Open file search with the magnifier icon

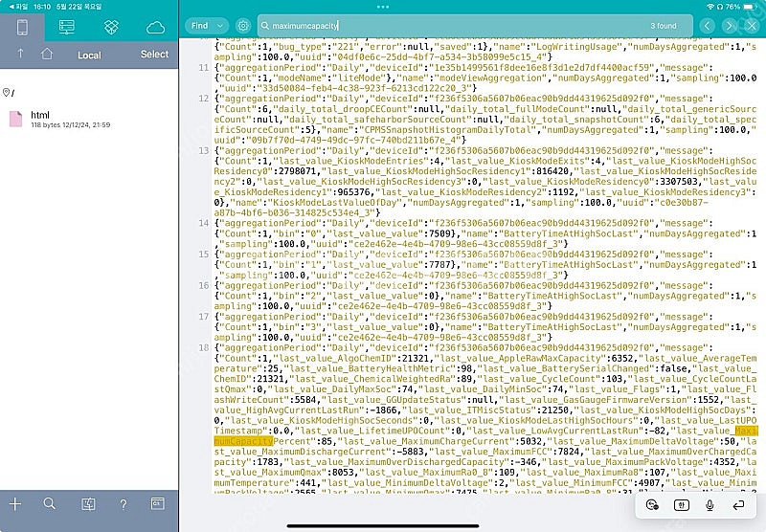pyautogui.click(x=50, y=503)
